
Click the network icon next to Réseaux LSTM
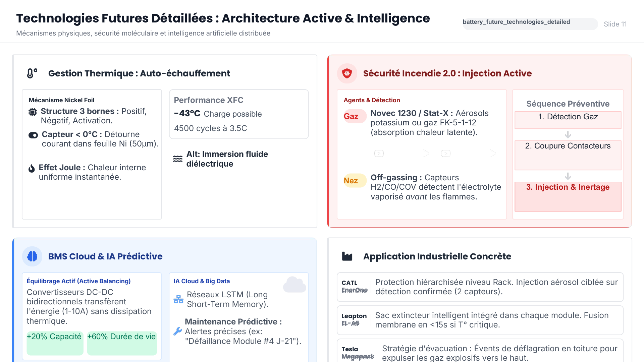(178, 299)
